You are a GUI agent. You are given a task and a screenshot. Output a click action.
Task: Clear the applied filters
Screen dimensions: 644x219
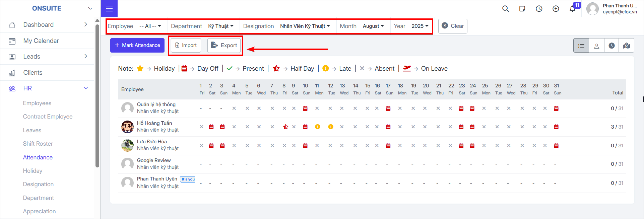click(453, 26)
